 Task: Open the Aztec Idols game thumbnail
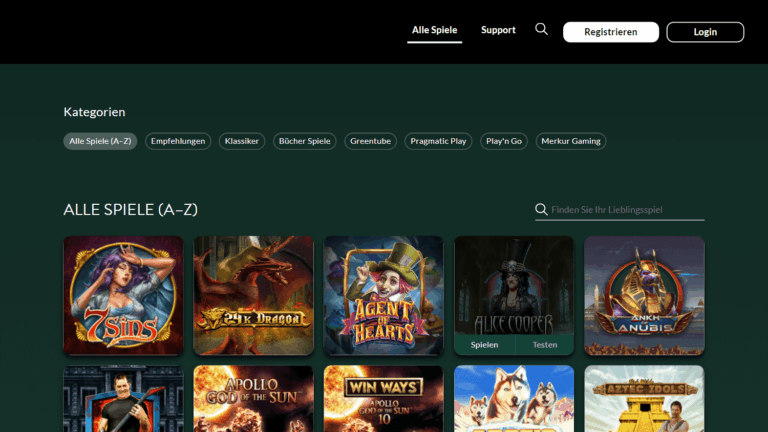coord(644,398)
